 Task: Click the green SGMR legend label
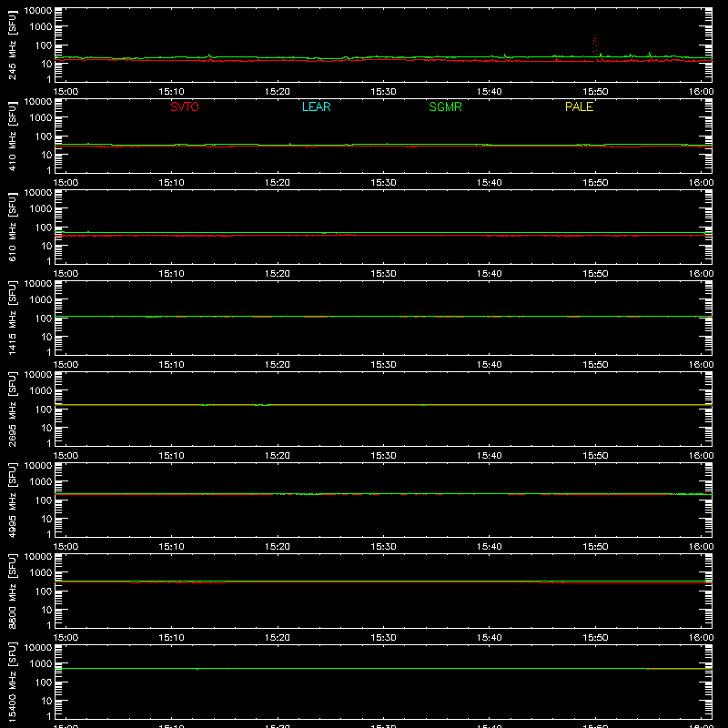click(445, 106)
